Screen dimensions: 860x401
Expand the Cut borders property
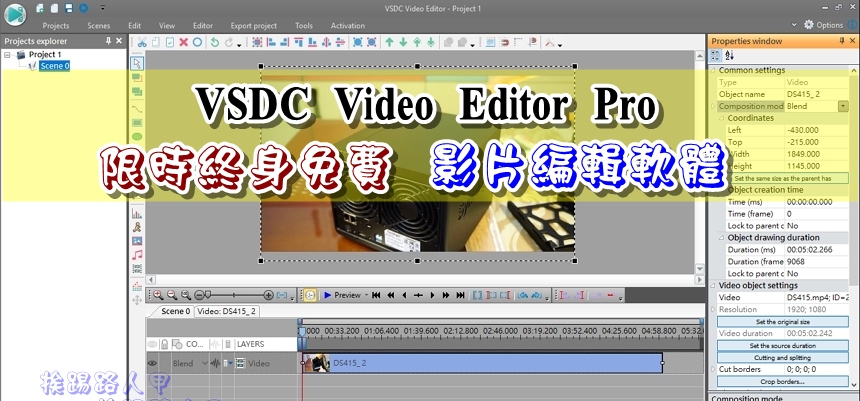pos(713,369)
